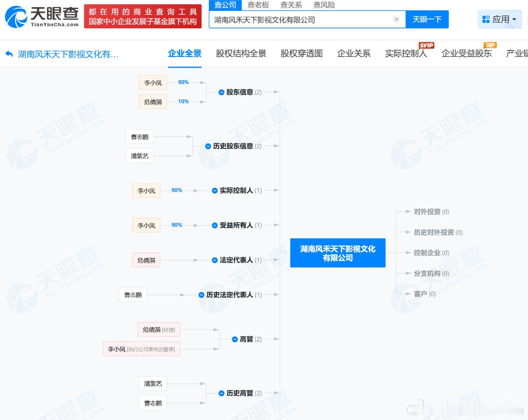
Task: Switch to the 查公司 search tab
Action: [225, 5]
